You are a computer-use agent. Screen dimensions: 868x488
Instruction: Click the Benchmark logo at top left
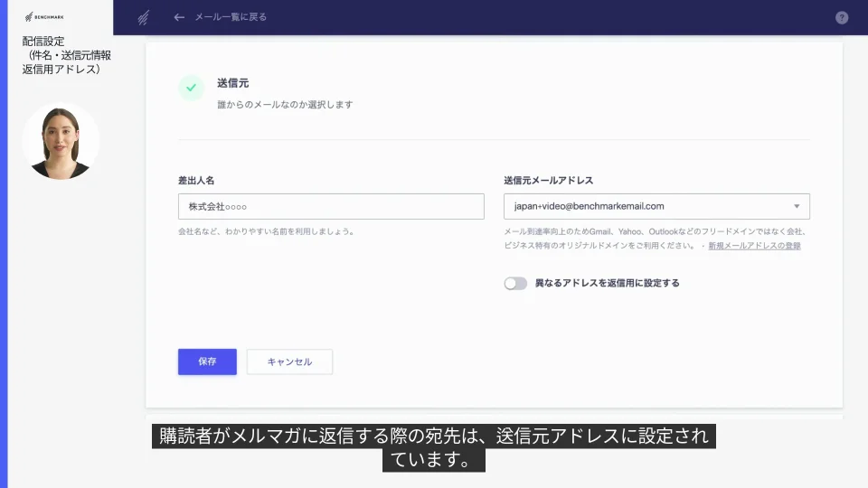44,17
